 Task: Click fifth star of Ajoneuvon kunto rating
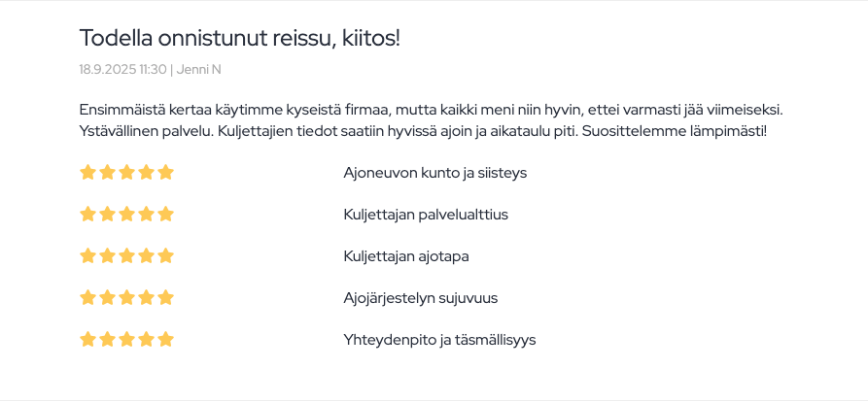click(165, 173)
